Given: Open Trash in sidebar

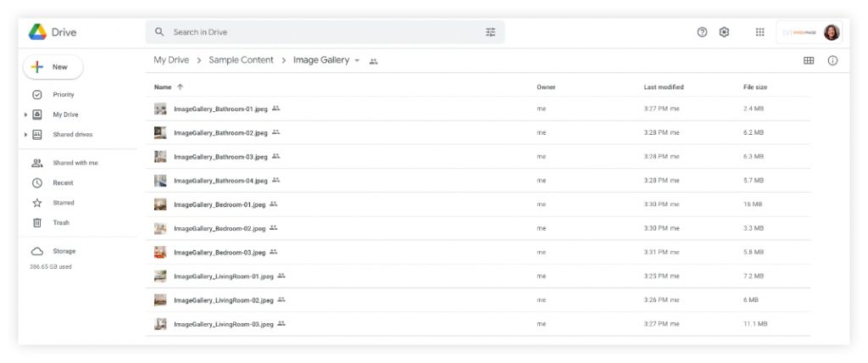Looking at the screenshot, I should 60,223.
